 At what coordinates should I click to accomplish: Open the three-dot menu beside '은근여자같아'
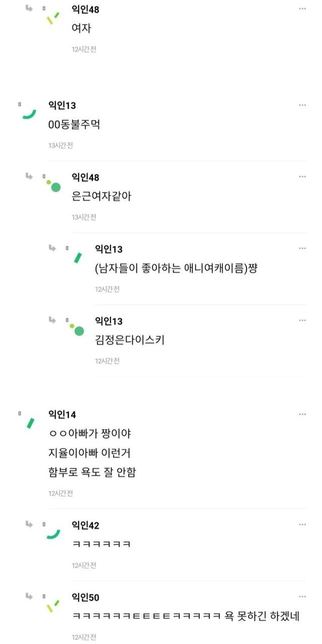click(x=302, y=177)
